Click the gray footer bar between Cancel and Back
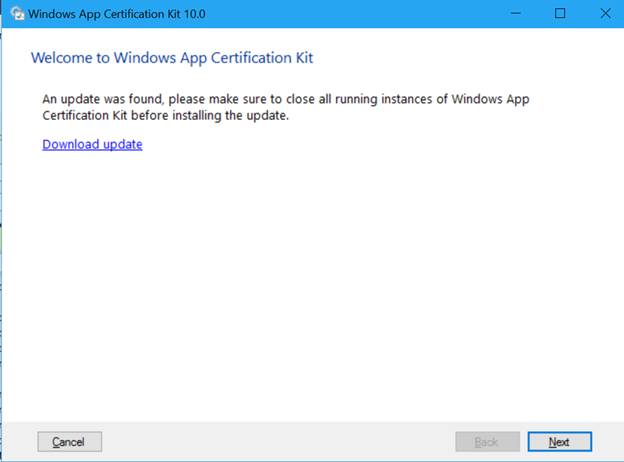624x462 pixels. click(280, 441)
